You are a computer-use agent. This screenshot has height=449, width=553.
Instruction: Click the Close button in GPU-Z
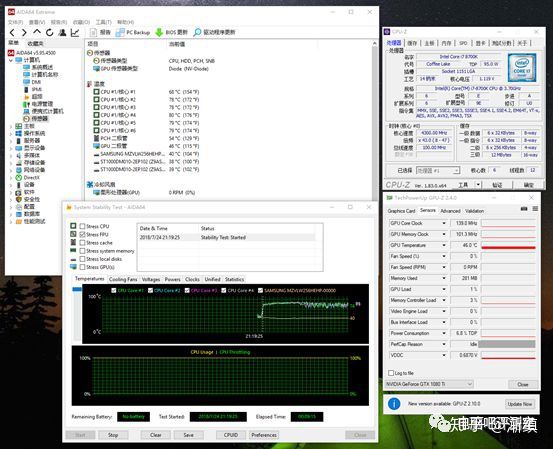coord(523,384)
